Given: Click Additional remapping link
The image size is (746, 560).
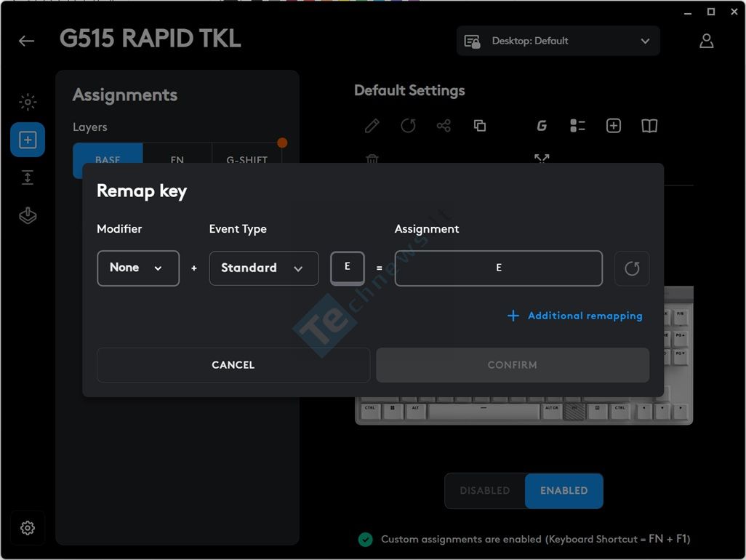Looking at the screenshot, I should 574,316.
